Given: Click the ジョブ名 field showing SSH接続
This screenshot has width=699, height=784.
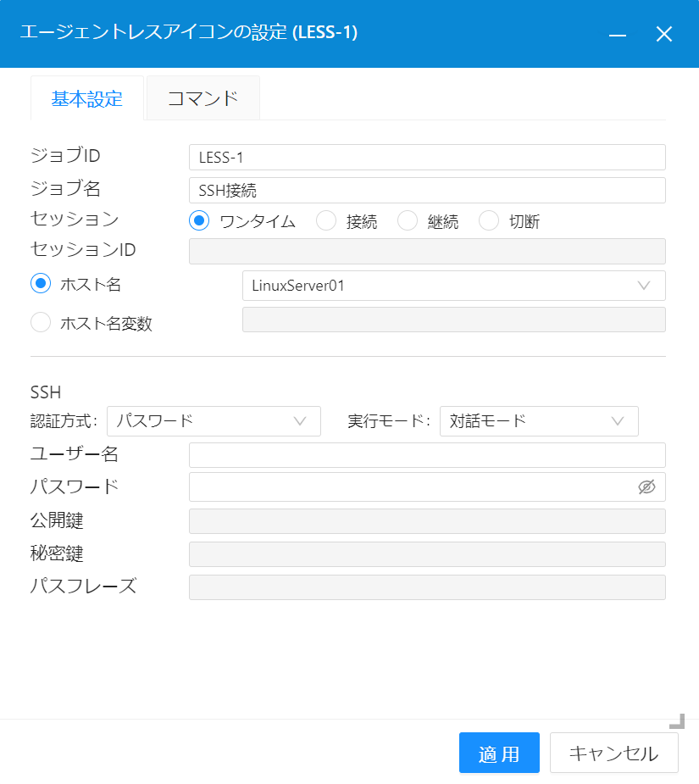Looking at the screenshot, I should click(x=427, y=190).
